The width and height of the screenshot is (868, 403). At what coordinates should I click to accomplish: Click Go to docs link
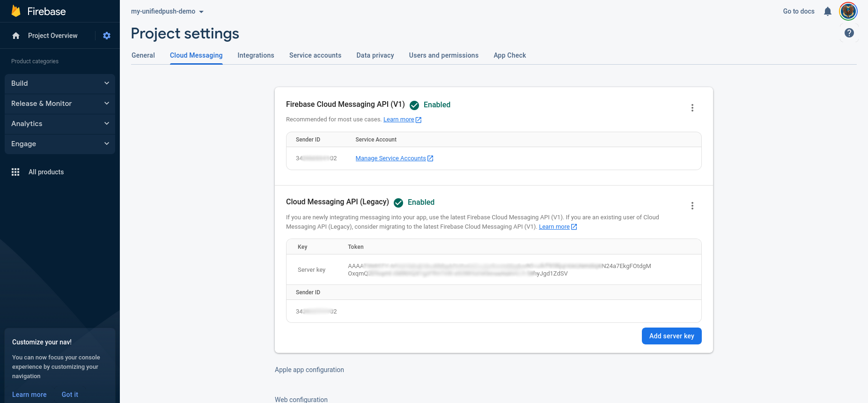coord(799,11)
